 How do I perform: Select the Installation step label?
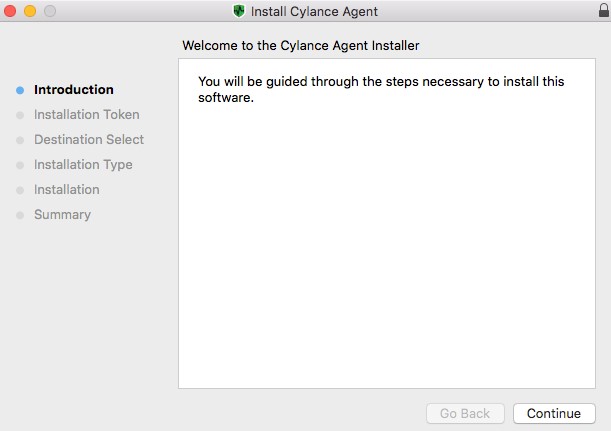[67, 190]
